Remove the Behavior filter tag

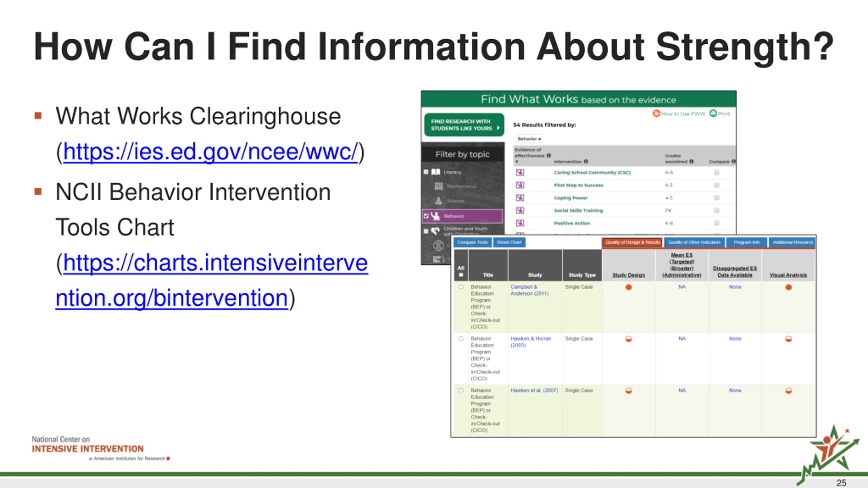point(539,139)
